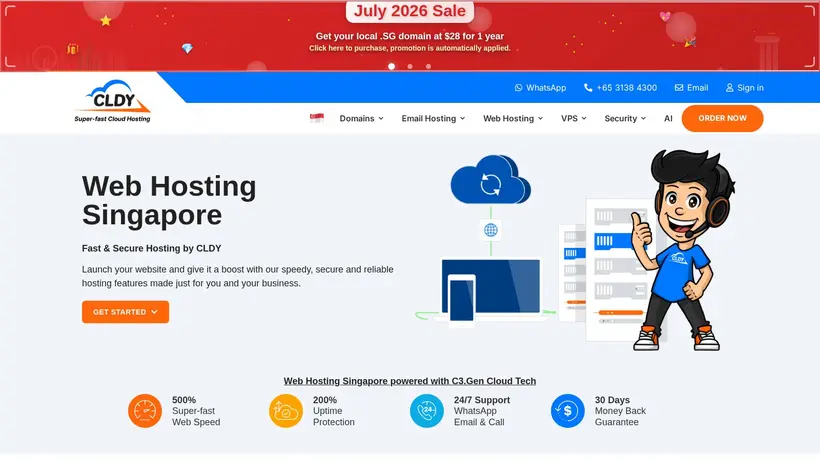Open the GET STARTED dropdown button
This screenshot has width=820, height=461.
[x=126, y=312]
